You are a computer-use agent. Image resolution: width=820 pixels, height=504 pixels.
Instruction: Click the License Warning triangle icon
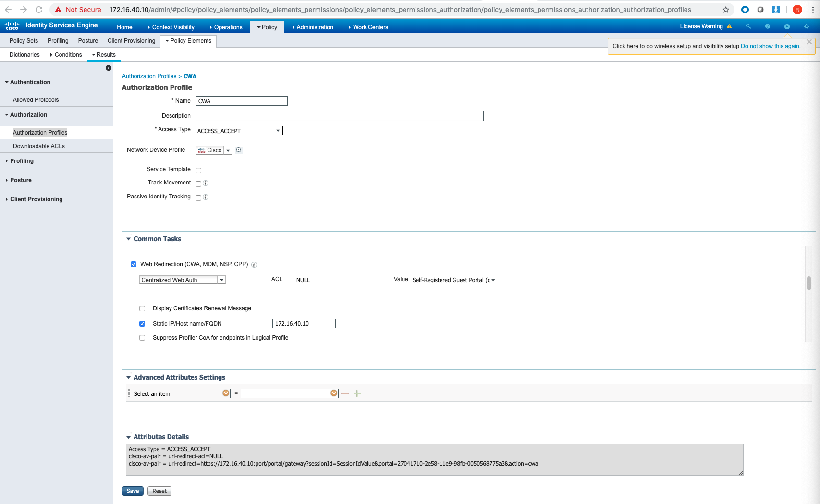pyautogui.click(x=730, y=26)
